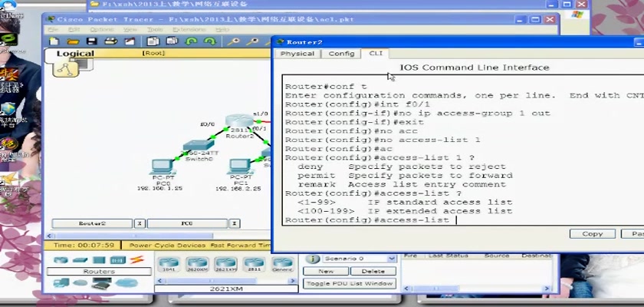
Task: Click Delete scenario button
Action: pyautogui.click(x=373, y=271)
